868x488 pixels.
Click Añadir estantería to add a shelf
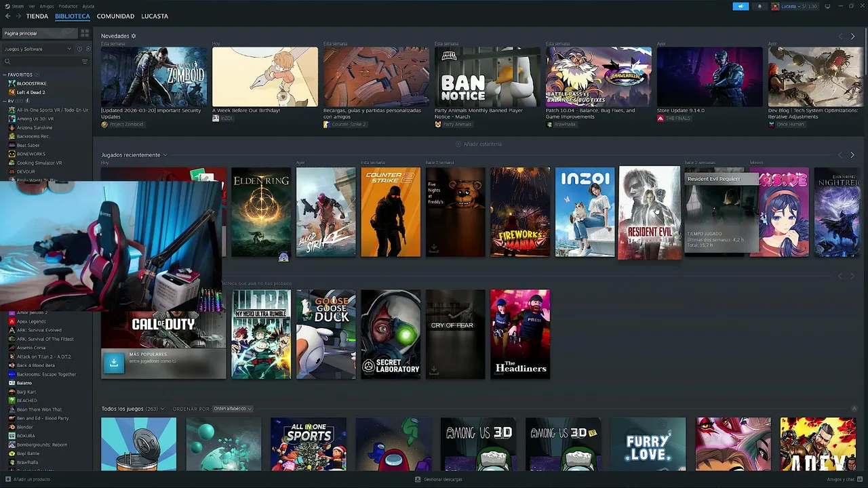pyautogui.click(x=479, y=144)
